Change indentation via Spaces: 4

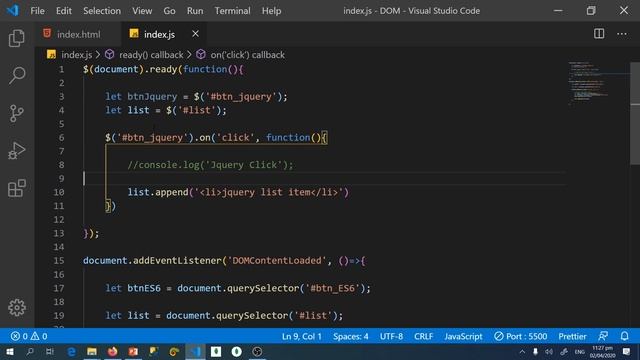point(351,336)
